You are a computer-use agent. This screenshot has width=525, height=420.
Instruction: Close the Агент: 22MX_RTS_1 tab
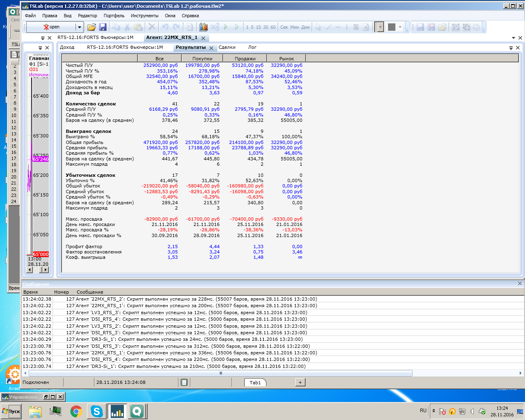[x=203, y=38]
